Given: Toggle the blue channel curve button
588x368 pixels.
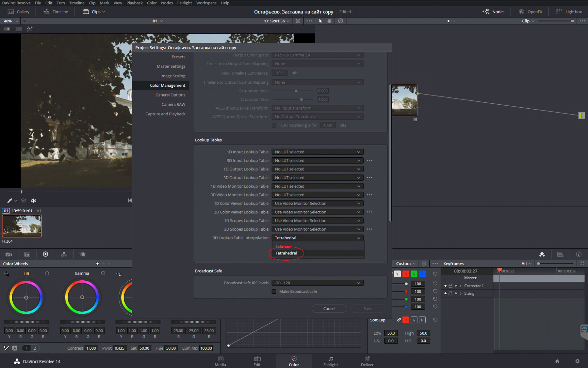Looking at the screenshot, I should click(422, 274).
